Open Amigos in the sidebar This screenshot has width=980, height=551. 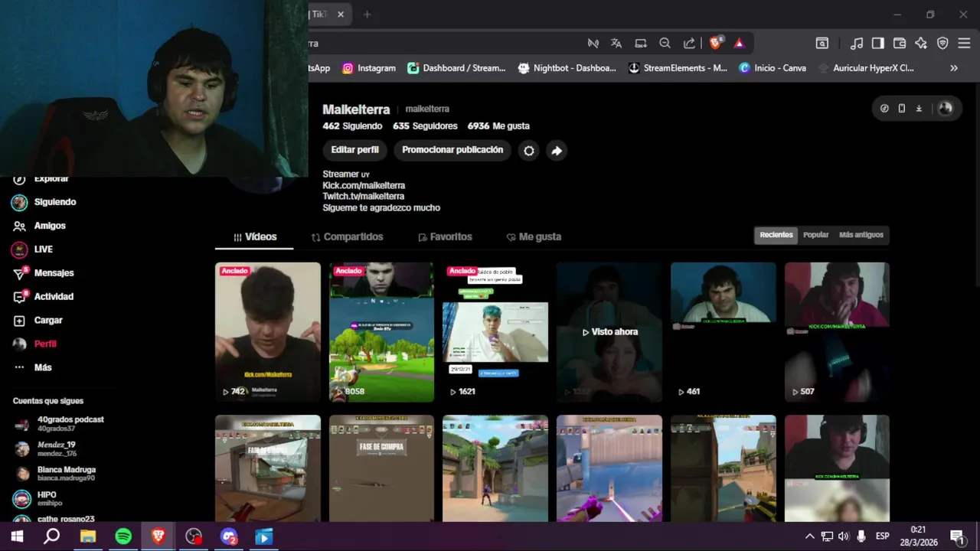(x=39, y=226)
